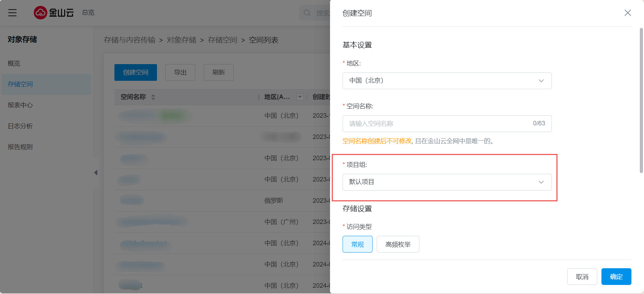
Task: Click the search magnifier icon
Action: pyautogui.click(x=307, y=13)
